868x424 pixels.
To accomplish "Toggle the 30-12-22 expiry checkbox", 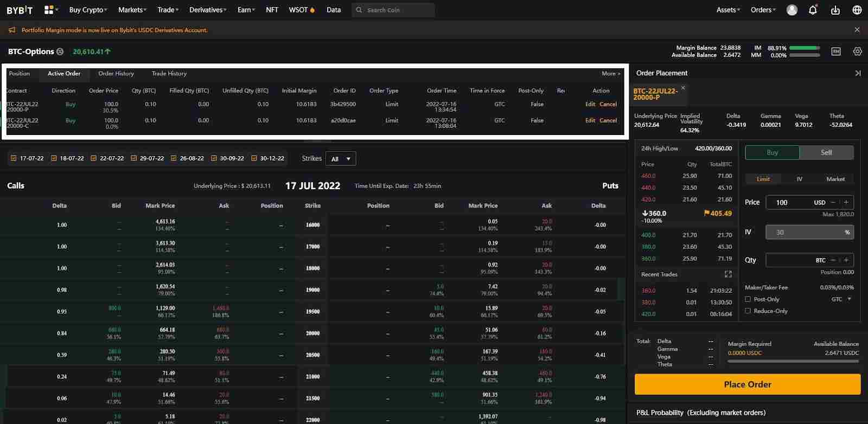I will 254,158.
